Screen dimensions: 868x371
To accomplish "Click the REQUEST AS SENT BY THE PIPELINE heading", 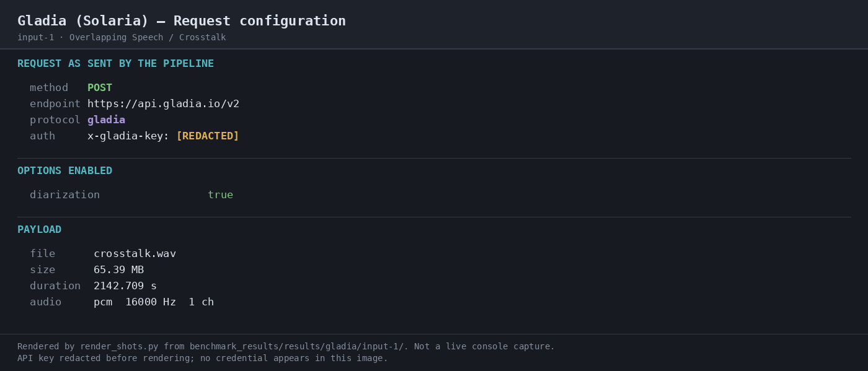I will [115, 64].
